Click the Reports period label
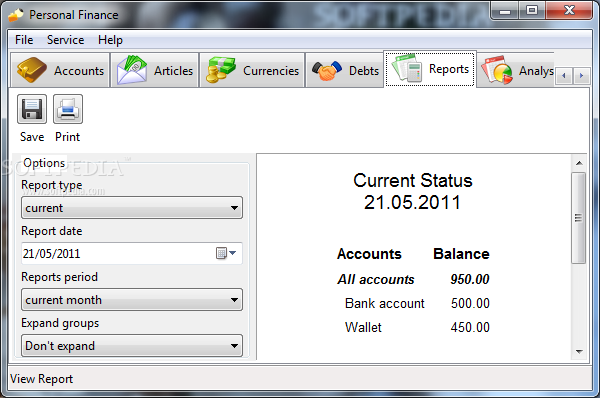The image size is (600, 398). [x=59, y=277]
